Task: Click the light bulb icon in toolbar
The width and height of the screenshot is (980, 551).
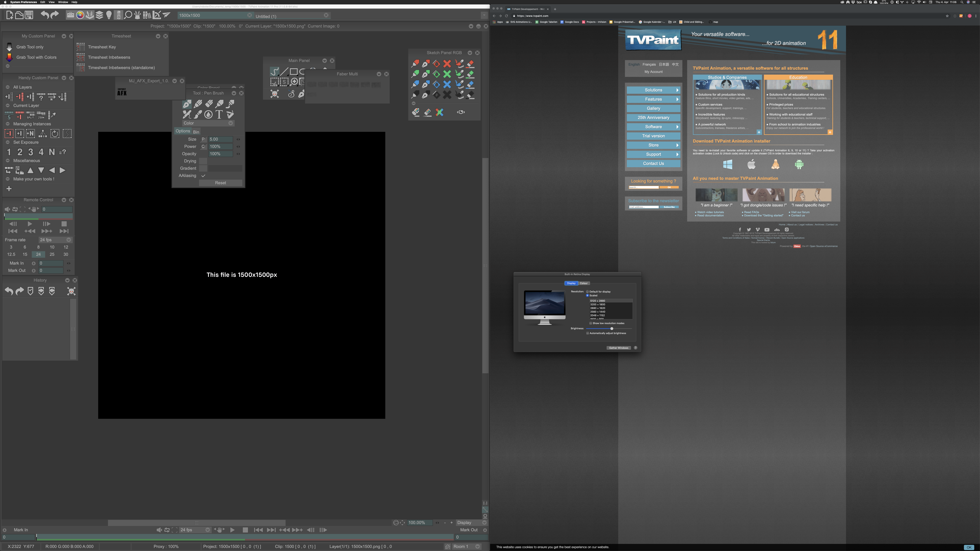Action: pyautogui.click(x=109, y=15)
